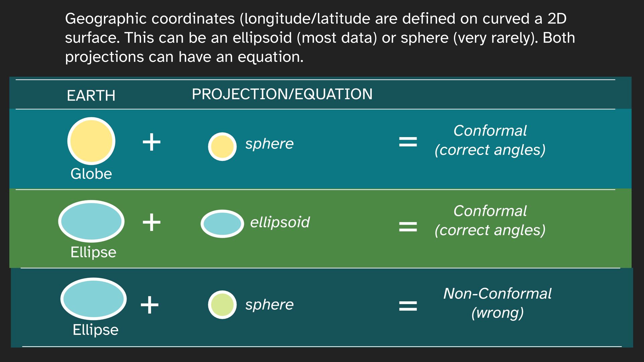Click the italic ellipsoid label
Viewport: 644px width, 362px height.
click(280, 222)
